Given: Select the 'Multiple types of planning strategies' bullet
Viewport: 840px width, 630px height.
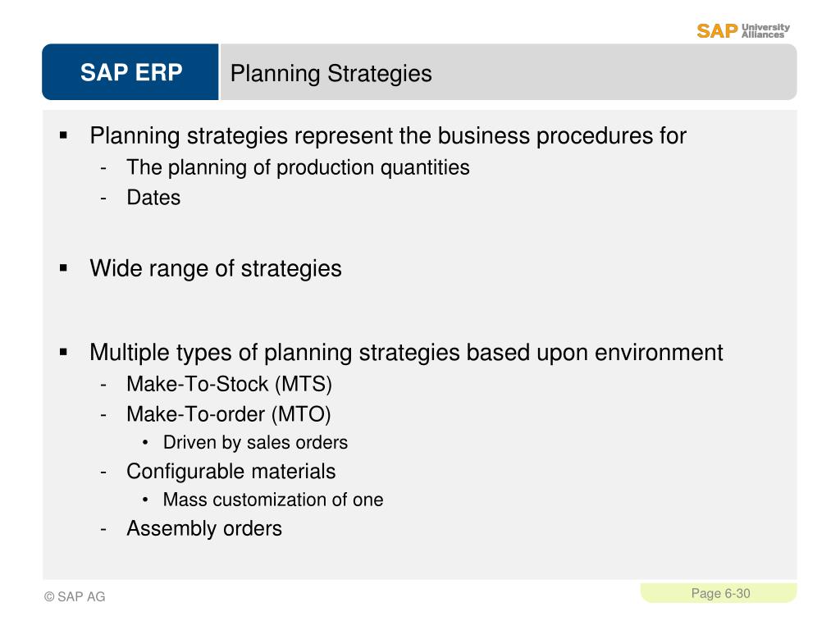Looking at the screenshot, I should tap(406, 353).
